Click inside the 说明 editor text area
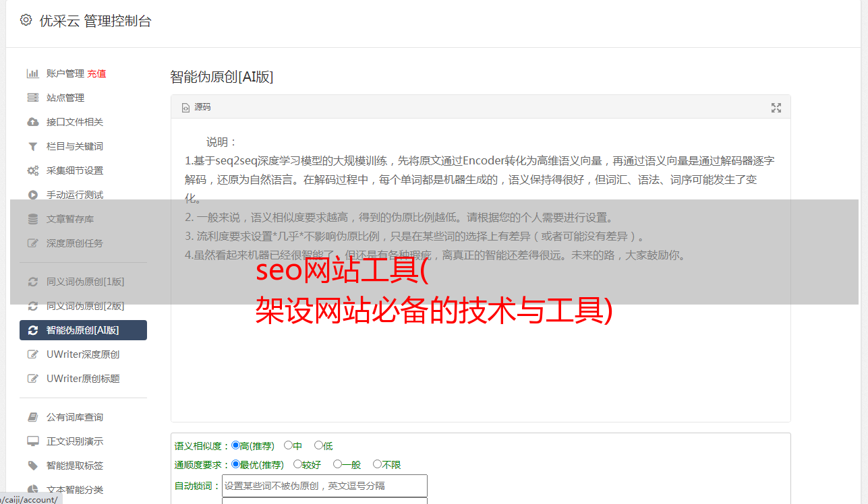868x504 pixels. point(480,270)
